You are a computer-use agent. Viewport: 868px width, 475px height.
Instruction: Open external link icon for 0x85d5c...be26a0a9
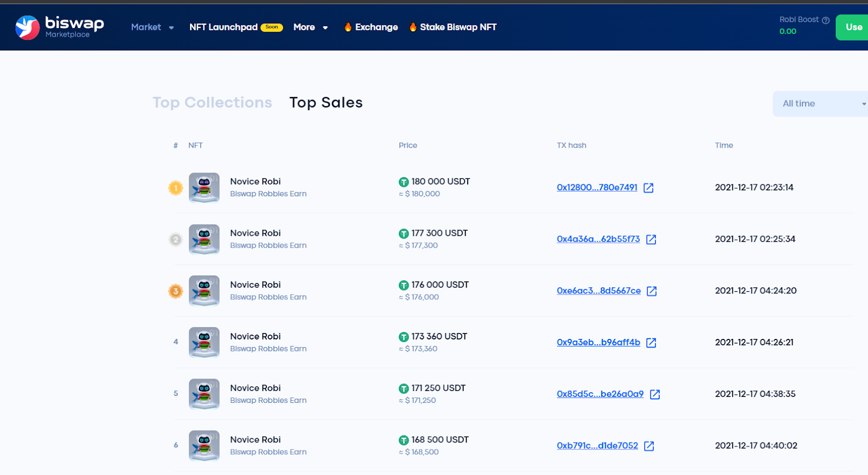pos(655,394)
